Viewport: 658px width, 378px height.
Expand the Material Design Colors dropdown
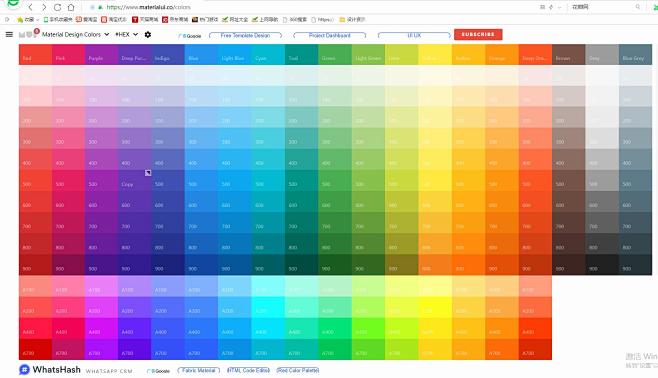(x=75, y=34)
